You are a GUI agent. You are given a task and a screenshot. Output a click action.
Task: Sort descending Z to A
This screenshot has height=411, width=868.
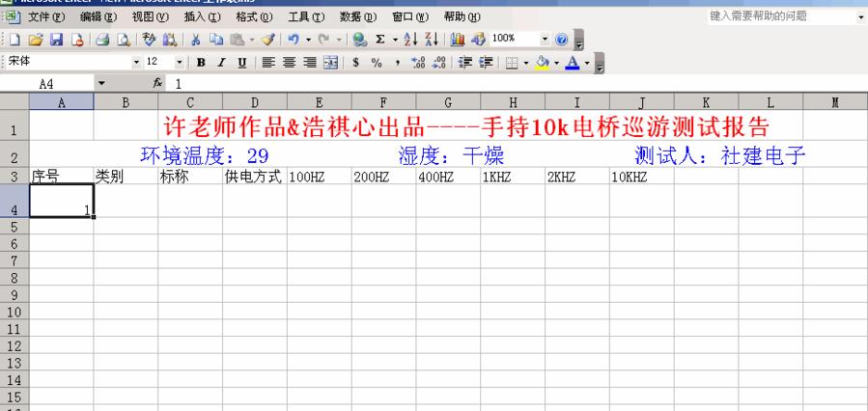432,40
